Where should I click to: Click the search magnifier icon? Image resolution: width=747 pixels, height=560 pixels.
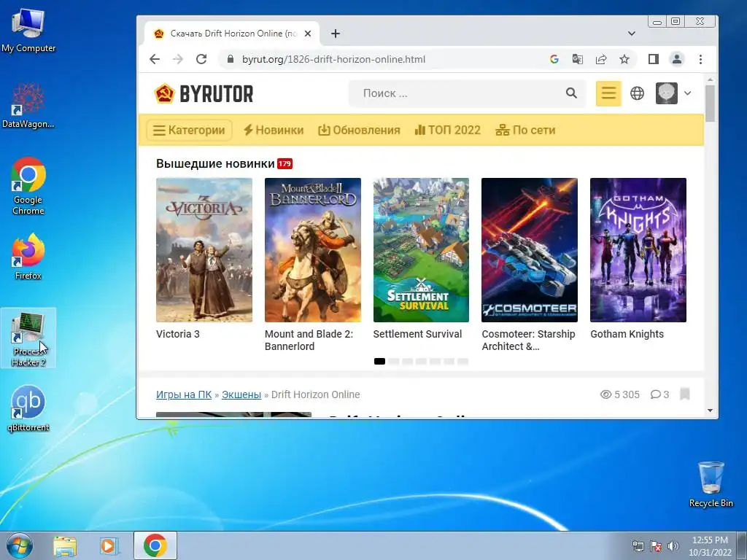pyautogui.click(x=571, y=93)
